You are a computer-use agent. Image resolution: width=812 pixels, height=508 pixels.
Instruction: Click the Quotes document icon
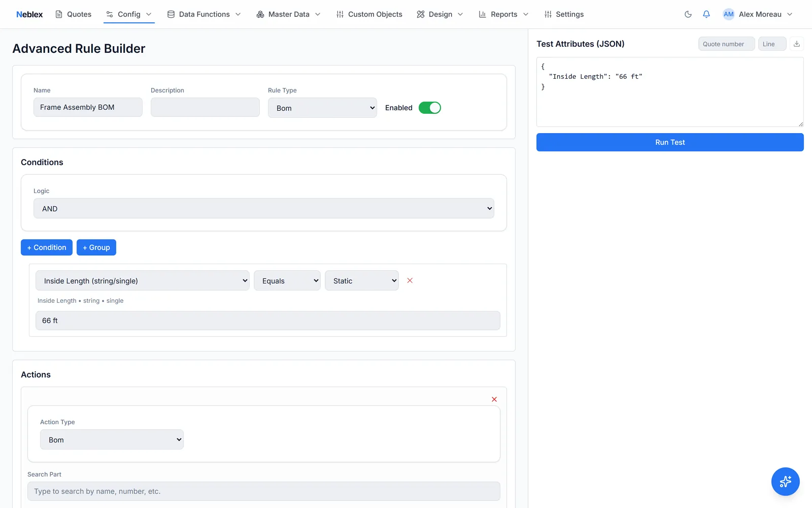click(x=59, y=14)
